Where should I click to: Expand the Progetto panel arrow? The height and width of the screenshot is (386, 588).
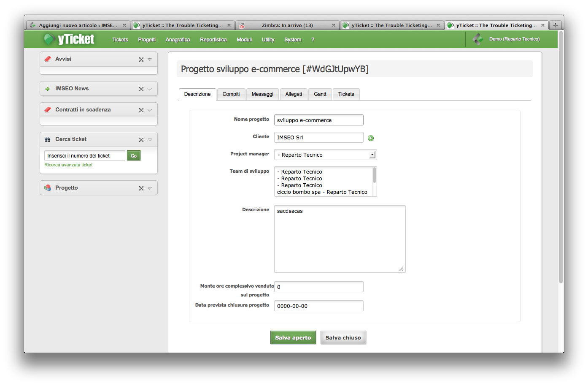(x=150, y=188)
